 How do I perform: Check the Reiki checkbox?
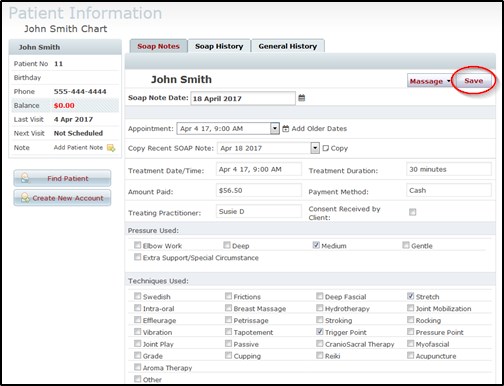[320, 355]
